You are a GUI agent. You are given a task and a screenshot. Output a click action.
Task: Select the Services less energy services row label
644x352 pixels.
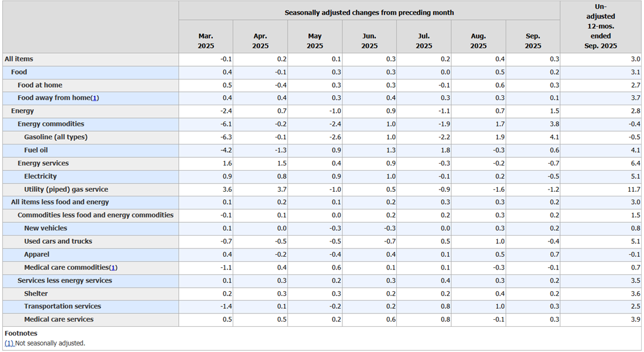tap(65, 281)
